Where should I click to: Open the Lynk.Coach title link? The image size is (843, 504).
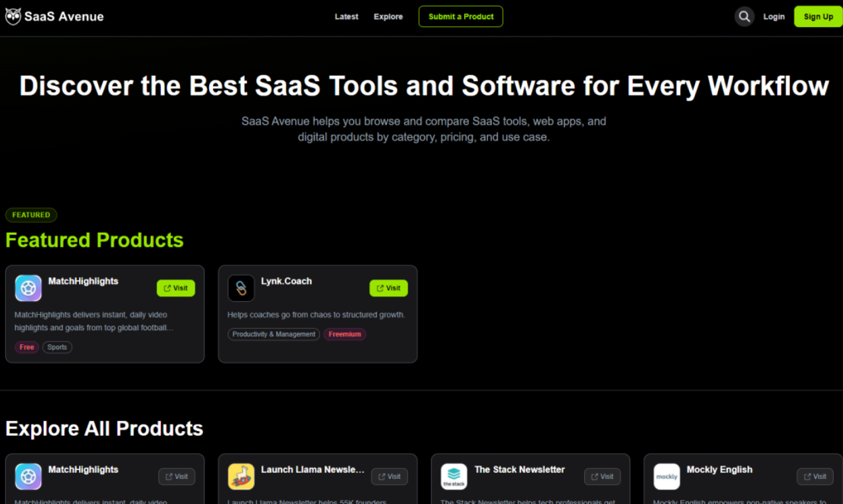point(286,281)
